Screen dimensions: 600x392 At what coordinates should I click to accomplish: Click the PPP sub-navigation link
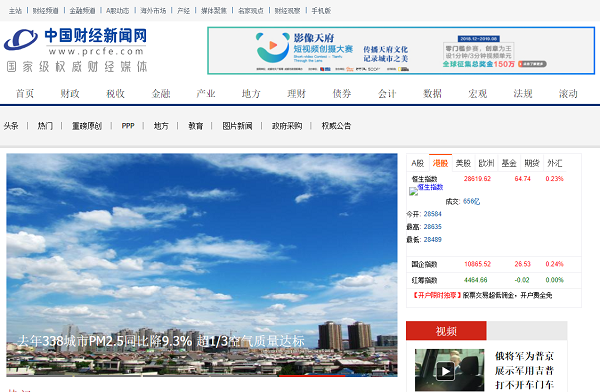click(x=128, y=126)
